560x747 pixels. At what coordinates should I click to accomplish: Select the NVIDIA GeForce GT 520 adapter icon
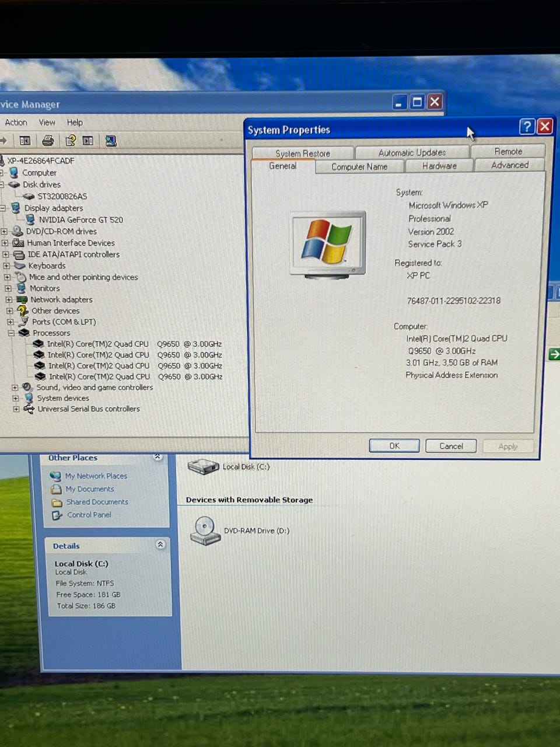(x=30, y=219)
